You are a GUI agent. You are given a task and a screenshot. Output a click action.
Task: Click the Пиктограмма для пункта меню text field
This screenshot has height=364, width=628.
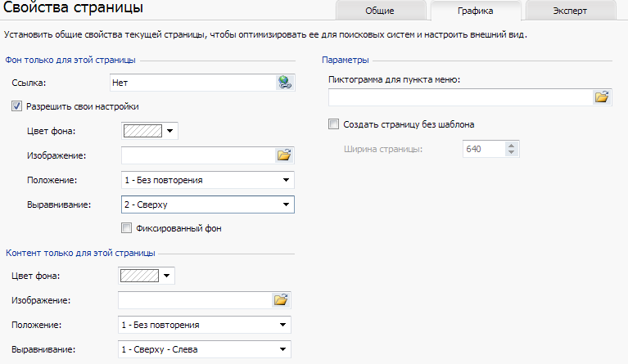click(460, 97)
